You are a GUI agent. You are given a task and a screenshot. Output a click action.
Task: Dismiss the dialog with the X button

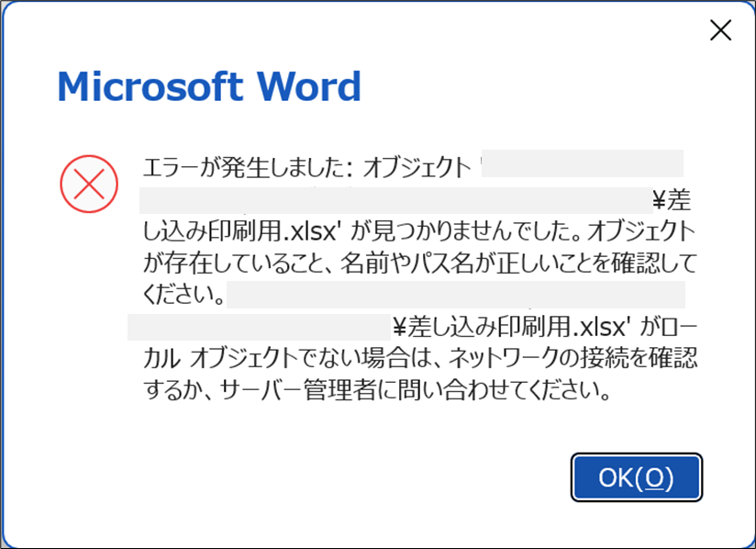pos(722,30)
